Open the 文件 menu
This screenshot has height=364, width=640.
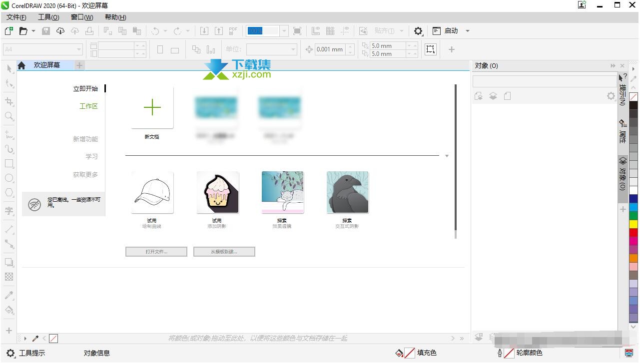16,17
